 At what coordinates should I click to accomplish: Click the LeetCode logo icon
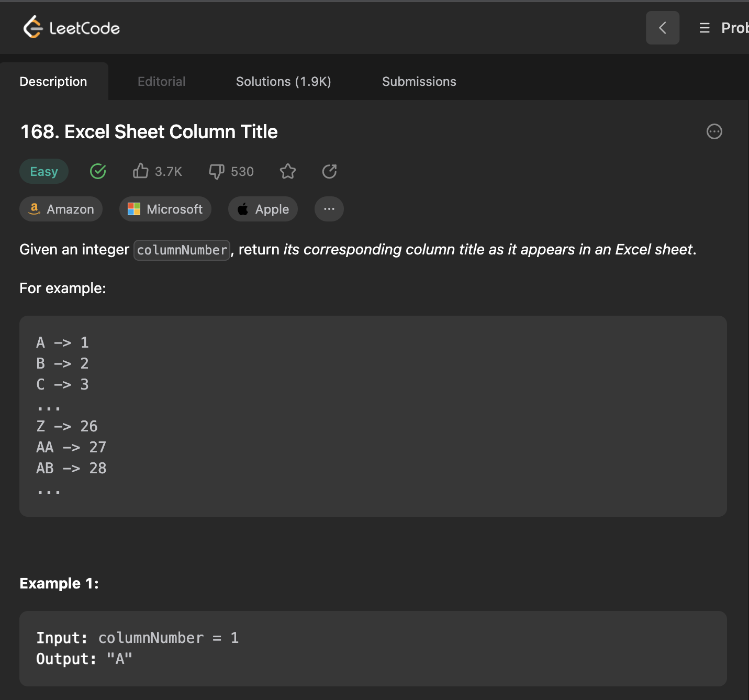32,27
